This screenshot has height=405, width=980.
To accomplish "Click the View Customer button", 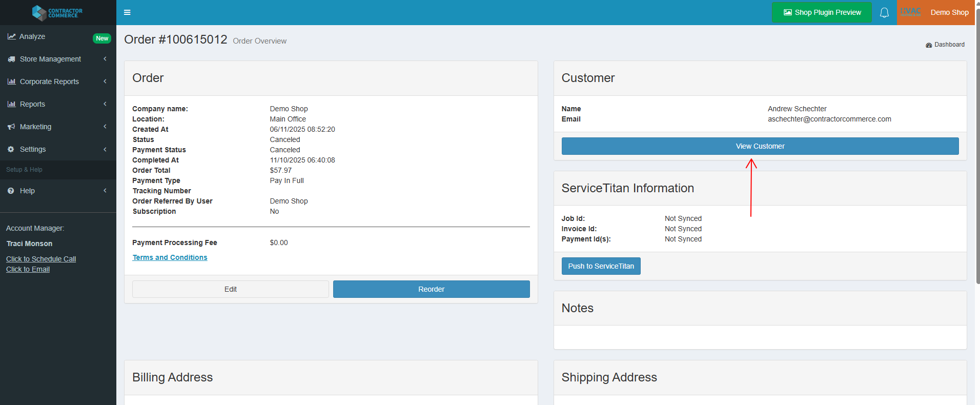I will [760, 146].
